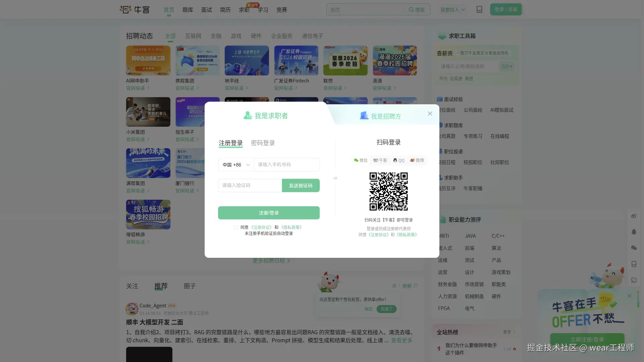Click mobile app icon in top header
This screenshot has height=362, width=644.
tap(479, 10)
